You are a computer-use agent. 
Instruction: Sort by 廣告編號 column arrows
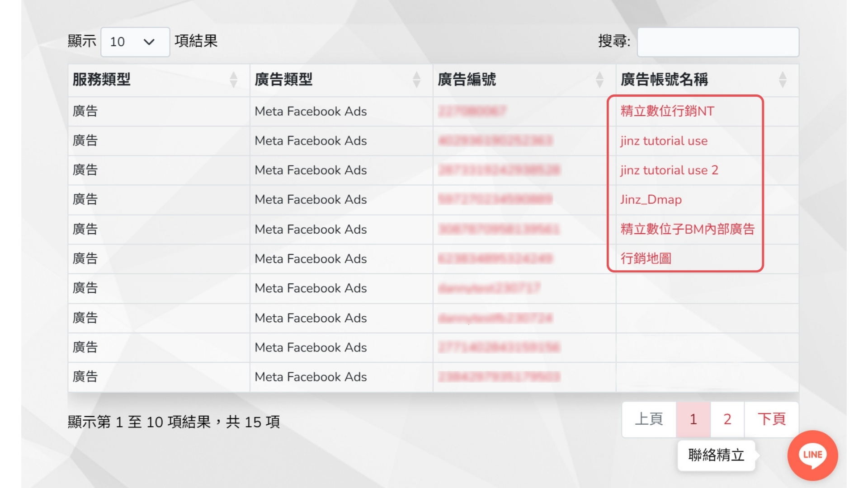599,80
